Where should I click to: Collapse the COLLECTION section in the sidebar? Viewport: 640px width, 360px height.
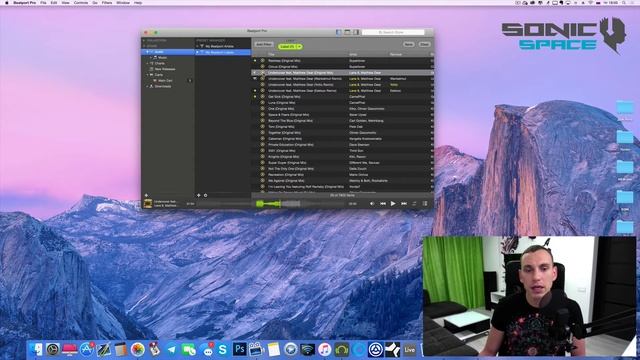coord(144,40)
